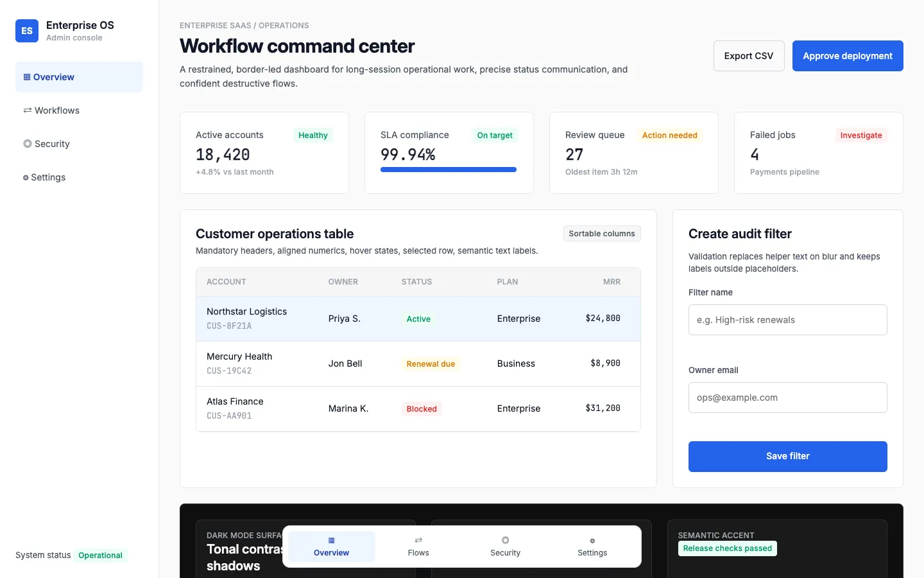The height and width of the screenshot is (578, 924).
Task: Click the Overview icon in bottom navigation bar
Action: point(332,541)
